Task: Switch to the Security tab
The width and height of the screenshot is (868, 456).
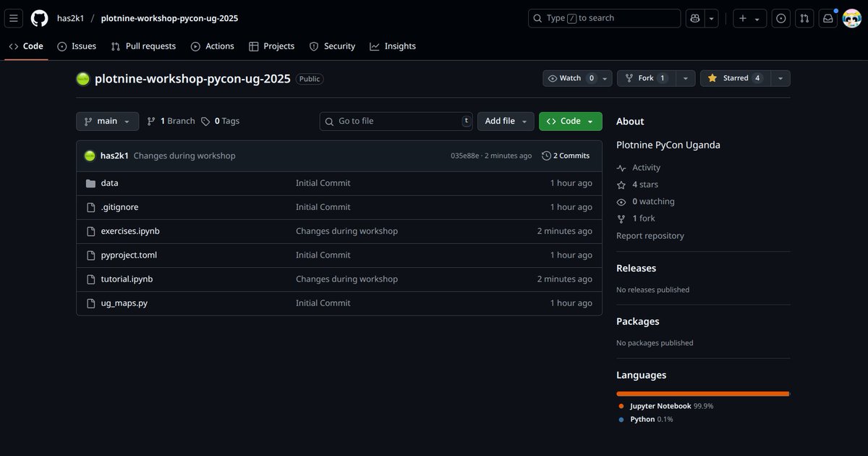Action: coord(332,46)
